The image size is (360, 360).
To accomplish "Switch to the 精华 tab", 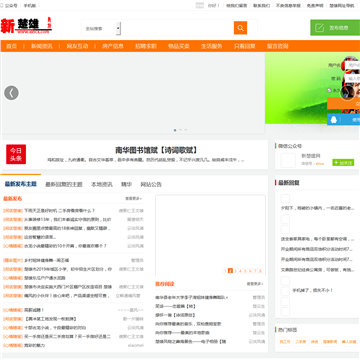I will point(126,184).
